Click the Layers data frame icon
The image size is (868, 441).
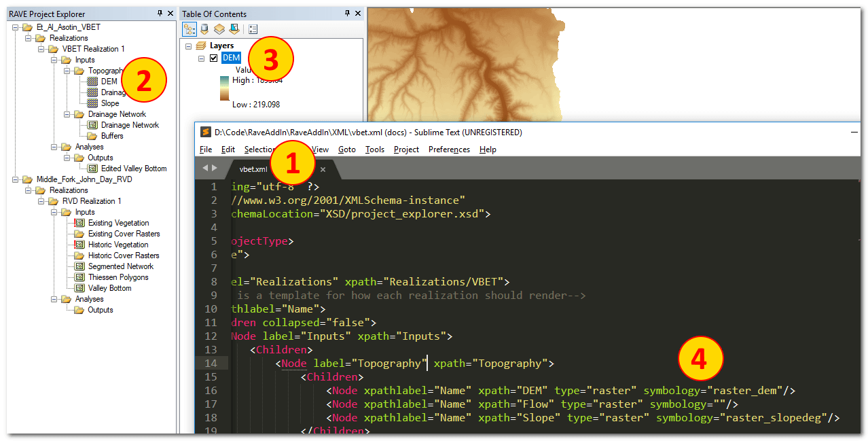[200, 46]
